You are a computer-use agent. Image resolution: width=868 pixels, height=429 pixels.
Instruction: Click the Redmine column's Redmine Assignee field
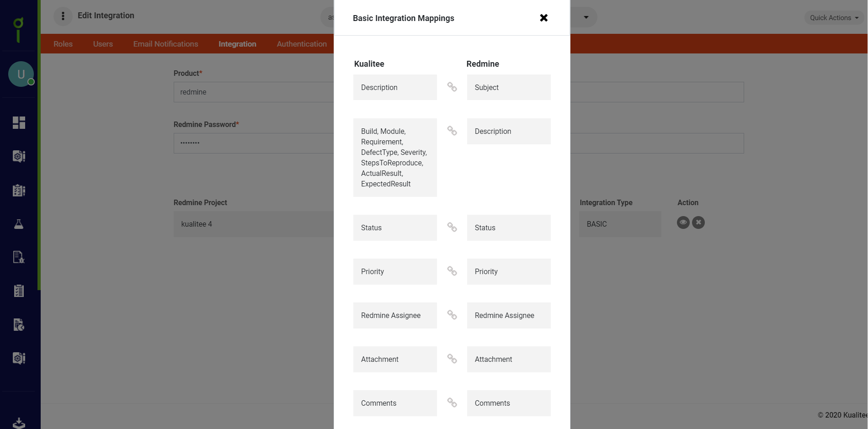coord(509,315)
